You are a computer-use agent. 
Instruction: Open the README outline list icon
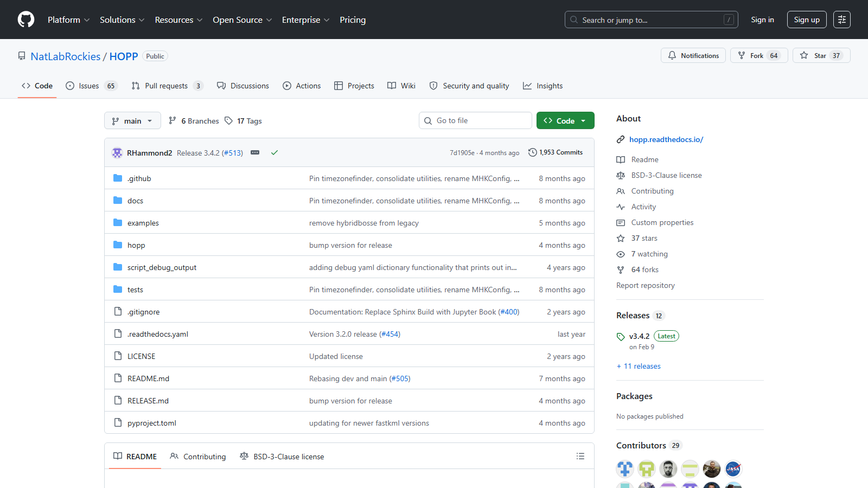(580, 457)
